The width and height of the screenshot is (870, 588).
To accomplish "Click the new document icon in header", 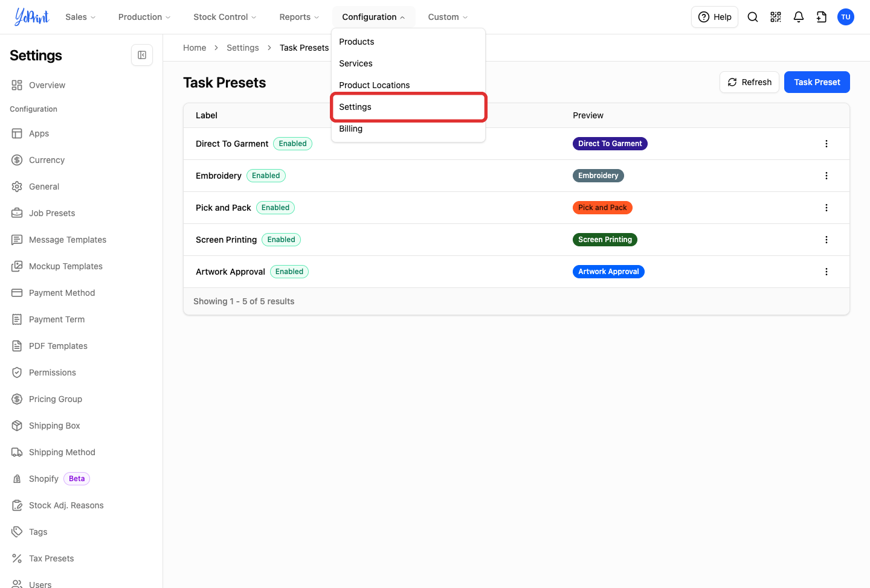I will (822, 17).
